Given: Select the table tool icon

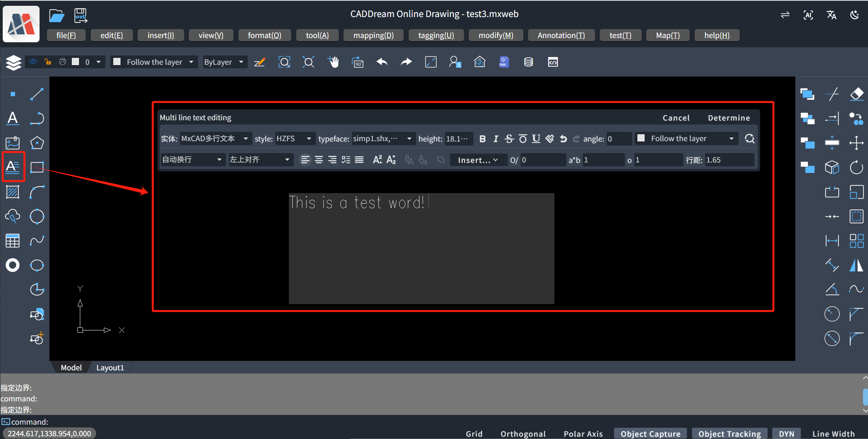Looking at the screenshot, I should [x=13, y=241].
